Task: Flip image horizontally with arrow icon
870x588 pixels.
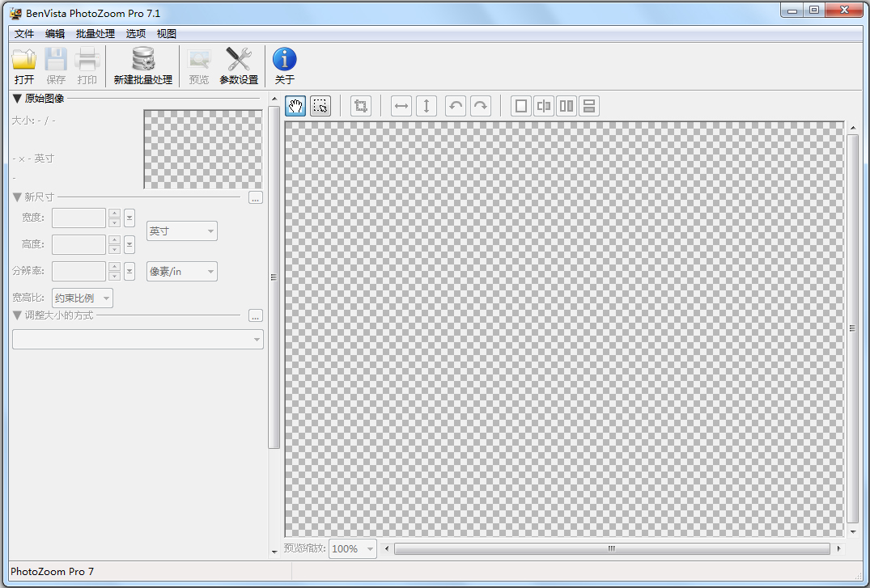Action: pyautogui.click(x=401, y=106)
